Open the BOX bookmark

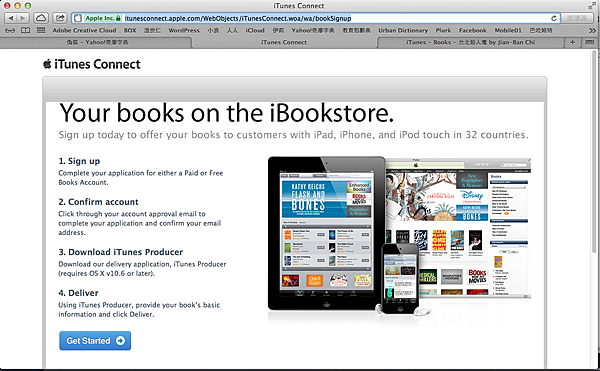(x=130, y=30)
